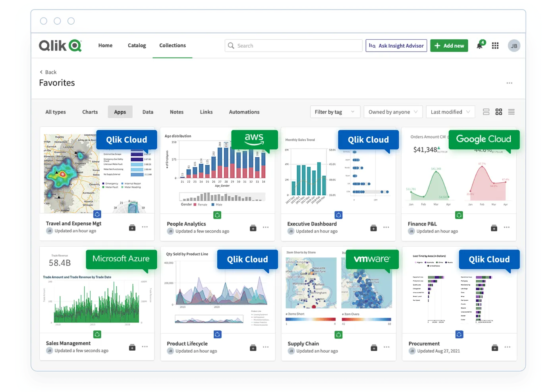Filter by Charts type

90,112
